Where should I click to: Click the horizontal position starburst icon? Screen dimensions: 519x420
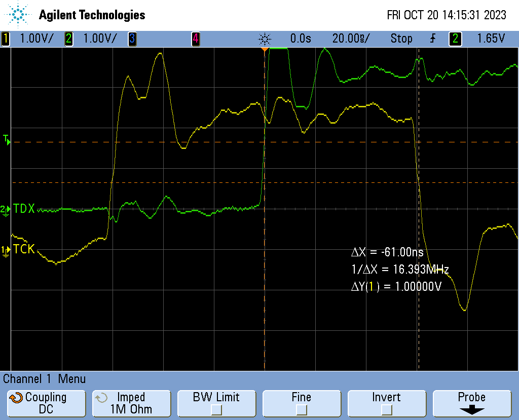pos(265,39)
